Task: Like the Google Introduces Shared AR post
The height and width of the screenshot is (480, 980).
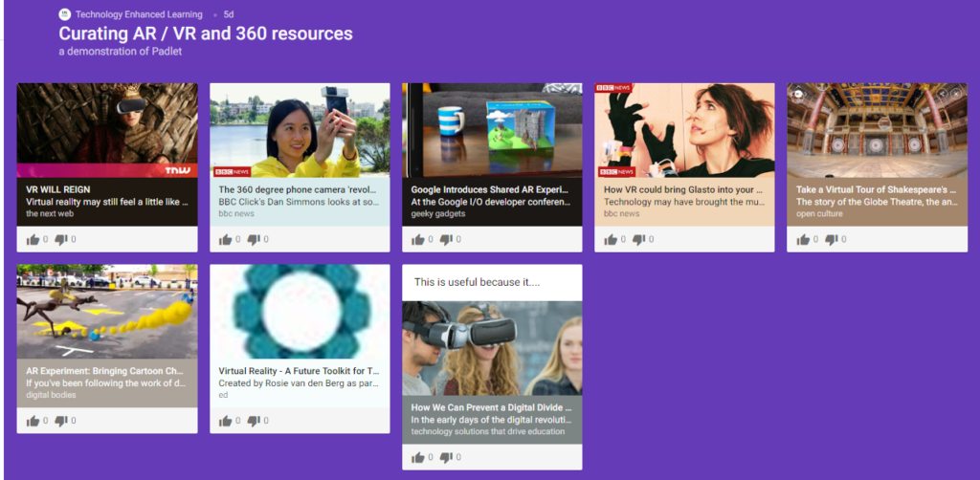Action: (x=417, y=240)
